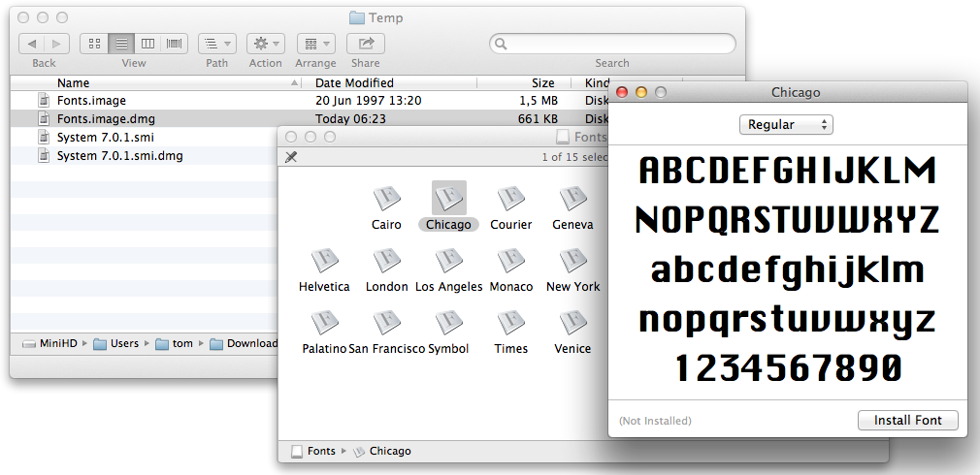
Task: Click Downloads folder in path bar
Action: pos(244,343)
